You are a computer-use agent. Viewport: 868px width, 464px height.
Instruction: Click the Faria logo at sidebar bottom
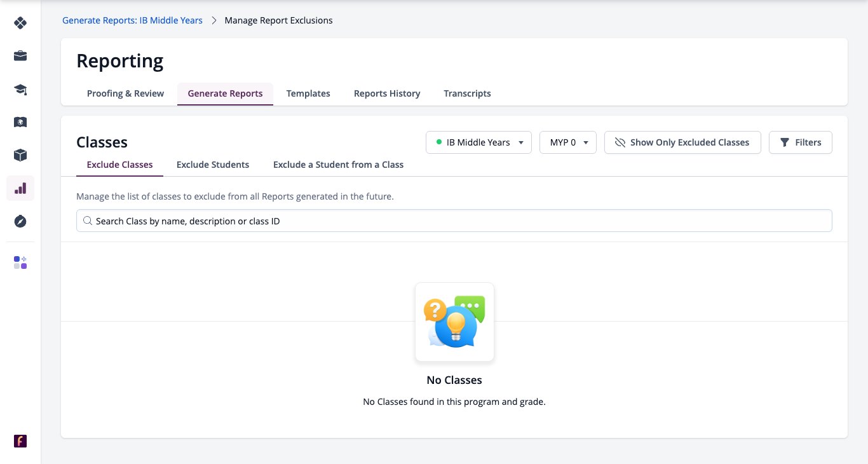pyautogui.click(x=20, y=441)
